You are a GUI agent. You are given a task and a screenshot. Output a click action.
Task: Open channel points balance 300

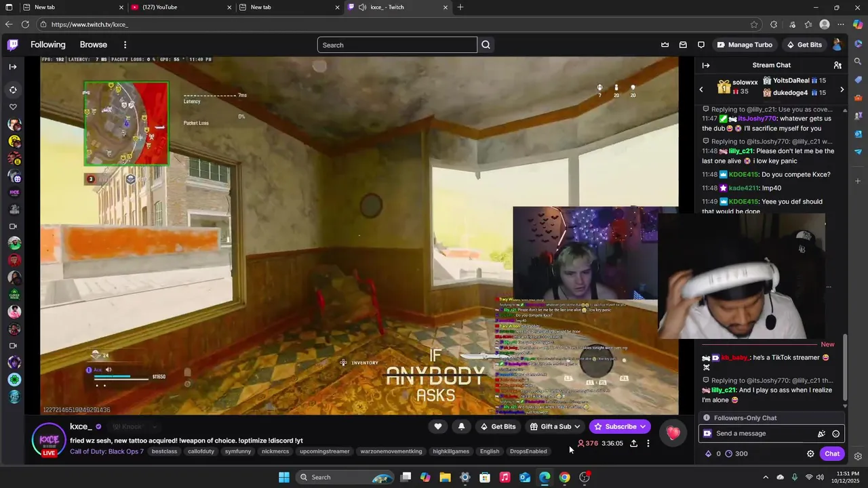point(736,454)
